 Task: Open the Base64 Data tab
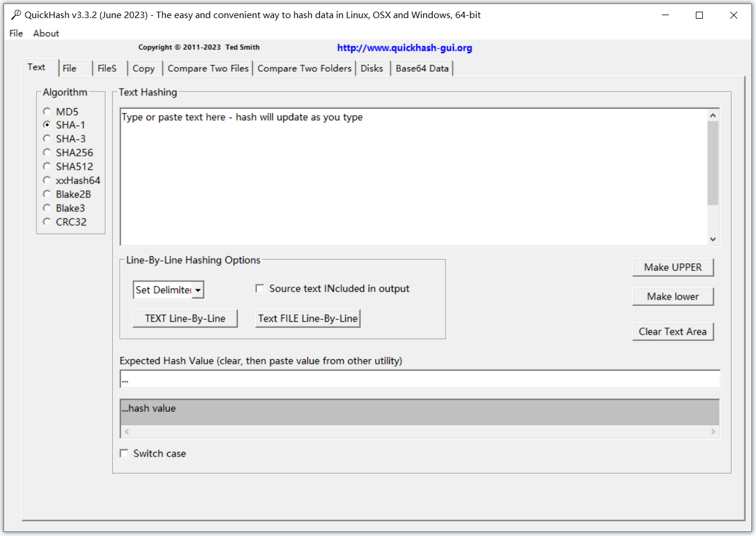[x=422, y=68]
